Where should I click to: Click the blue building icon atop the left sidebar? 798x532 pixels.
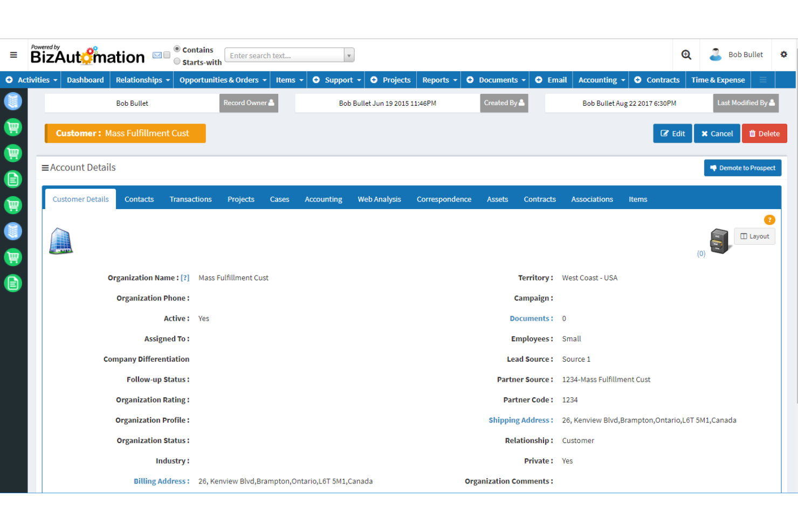point(13,101)
